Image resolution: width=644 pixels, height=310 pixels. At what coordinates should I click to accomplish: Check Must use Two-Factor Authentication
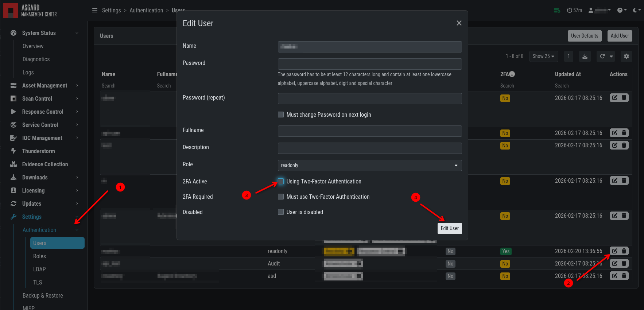[x=281, y=197]
